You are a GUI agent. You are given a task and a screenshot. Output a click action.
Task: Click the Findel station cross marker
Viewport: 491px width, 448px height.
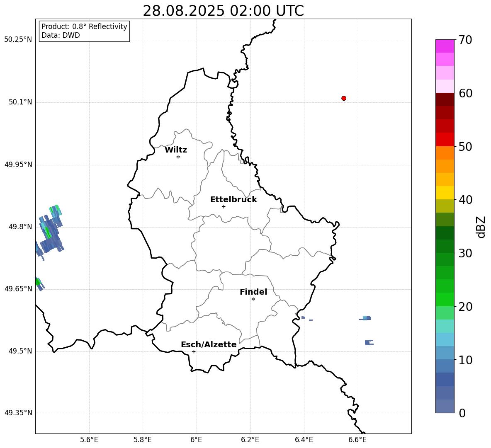(253, 299)
